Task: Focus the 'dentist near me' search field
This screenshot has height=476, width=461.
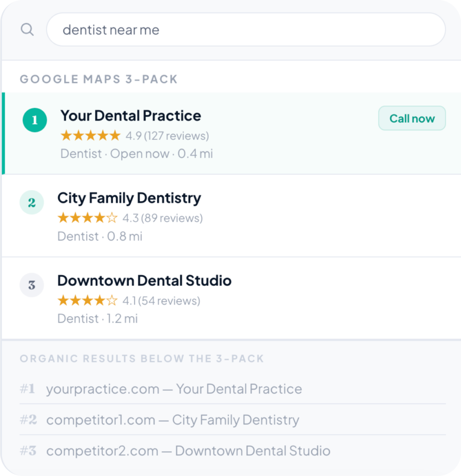Action: (x=246, y=29)
